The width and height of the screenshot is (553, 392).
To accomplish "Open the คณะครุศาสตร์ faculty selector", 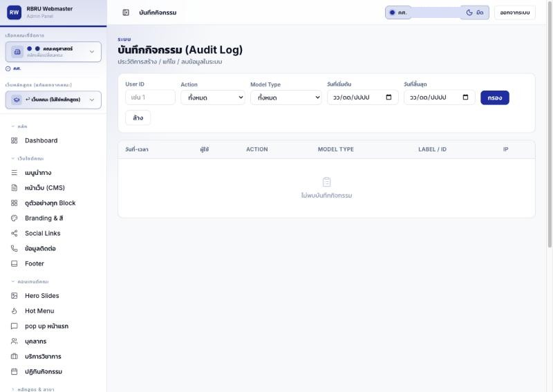I will (53, 52).
